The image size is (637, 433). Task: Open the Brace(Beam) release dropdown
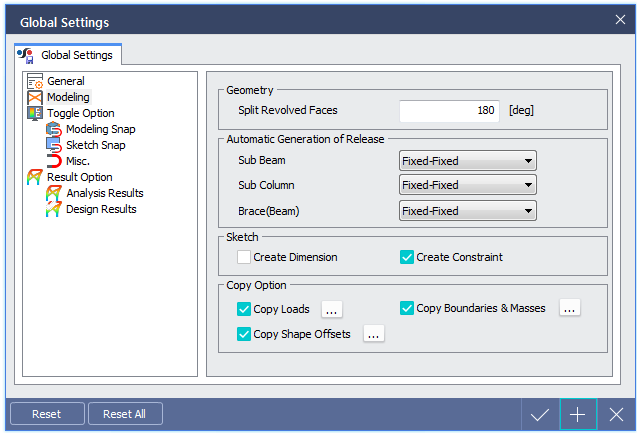468,211
